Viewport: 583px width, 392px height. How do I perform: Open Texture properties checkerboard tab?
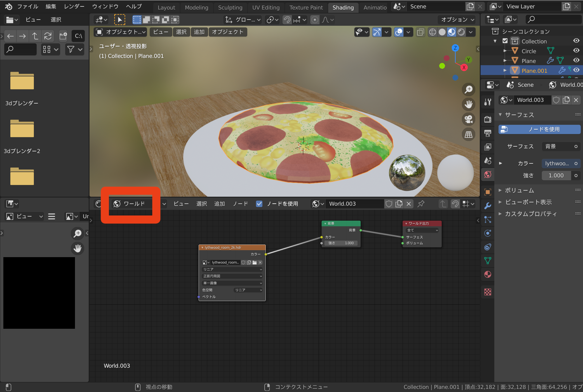(488, 292)
